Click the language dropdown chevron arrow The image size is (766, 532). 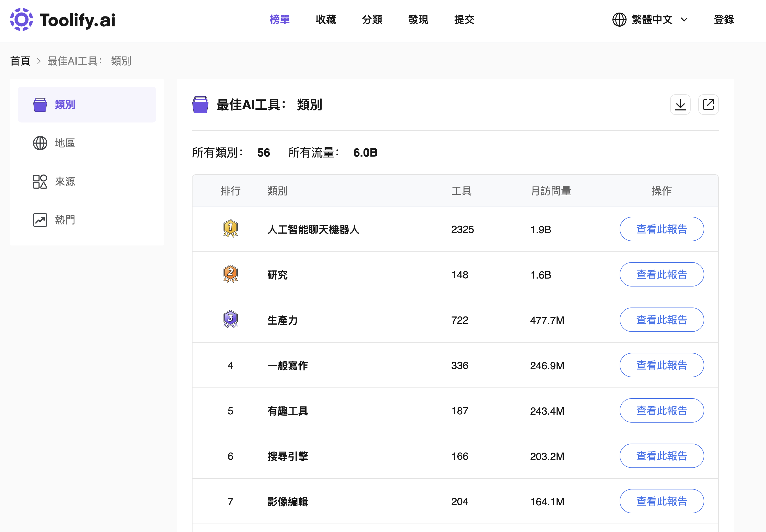684,20
